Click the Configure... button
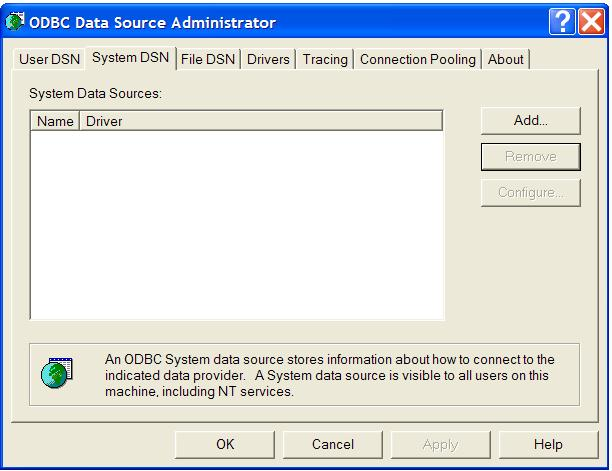This screenshot has height=471, width=612. click(530, 192)
